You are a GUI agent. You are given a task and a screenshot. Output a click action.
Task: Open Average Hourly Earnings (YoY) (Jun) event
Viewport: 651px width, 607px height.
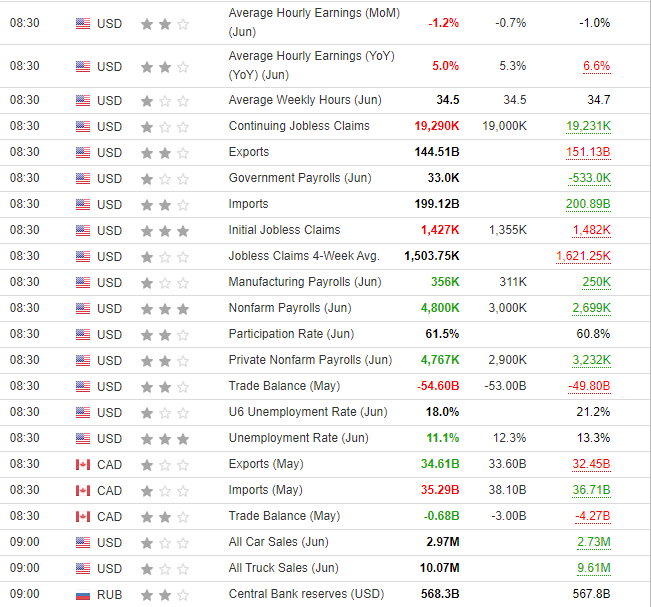tap(311, 65)
